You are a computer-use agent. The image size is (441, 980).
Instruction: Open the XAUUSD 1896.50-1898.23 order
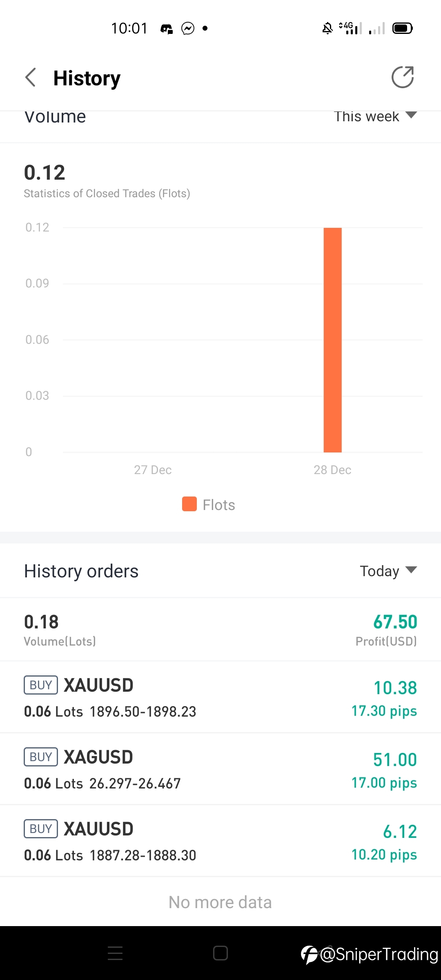tap(220, 697)
